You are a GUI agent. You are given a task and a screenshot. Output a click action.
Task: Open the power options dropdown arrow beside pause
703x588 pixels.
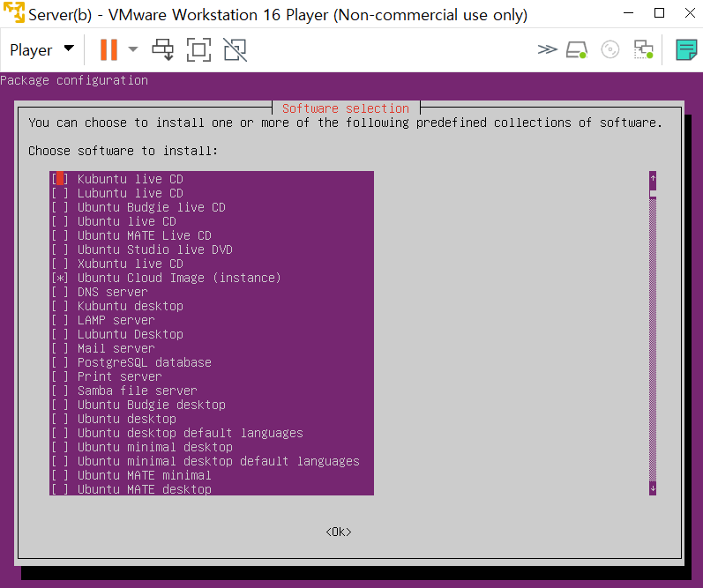[x=133, y=49]
